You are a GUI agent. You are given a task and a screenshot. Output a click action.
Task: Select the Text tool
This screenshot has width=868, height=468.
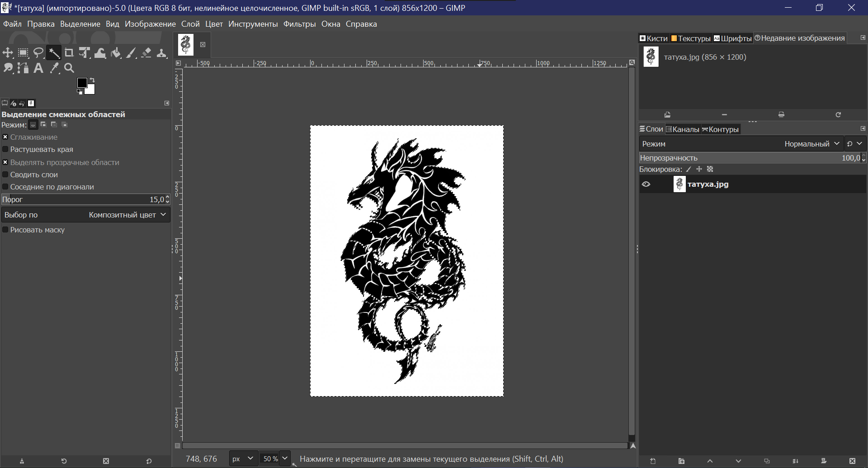click(38, 68)
